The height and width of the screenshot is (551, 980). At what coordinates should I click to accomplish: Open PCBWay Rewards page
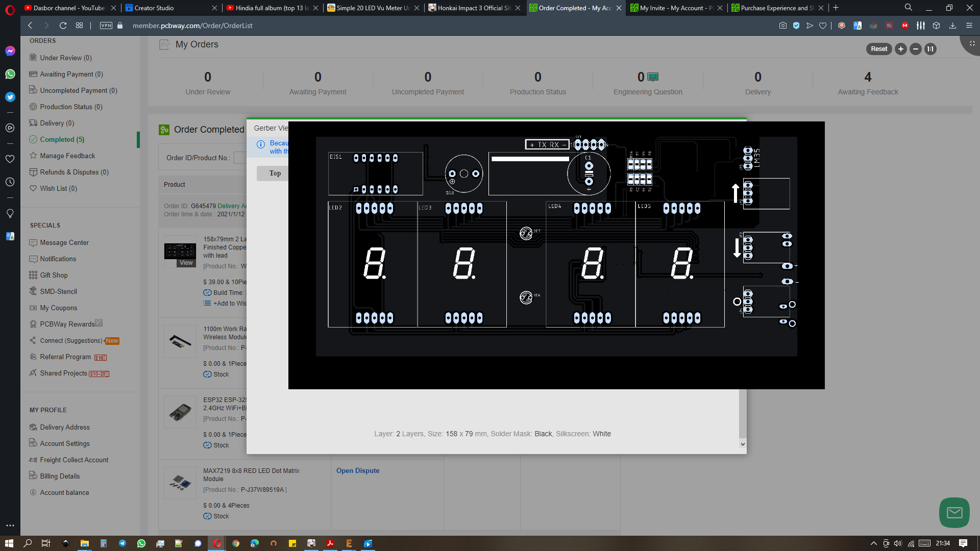point(67,324)
